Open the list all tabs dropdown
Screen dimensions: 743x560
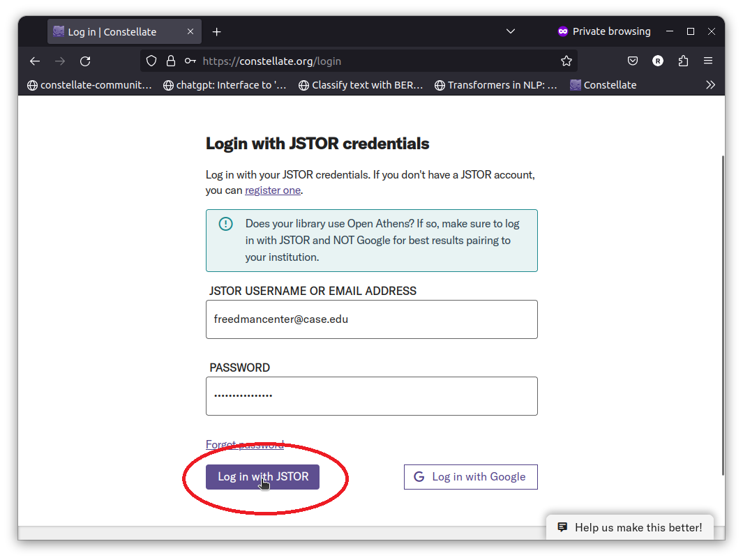tap(511, 31)
